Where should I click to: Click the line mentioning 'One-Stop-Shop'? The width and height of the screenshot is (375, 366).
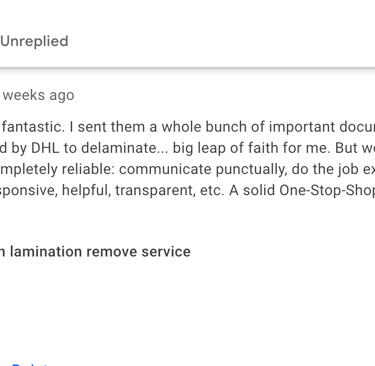(x=187, y=190)
